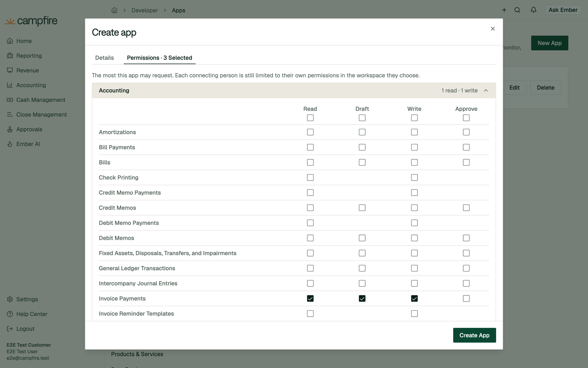The image size is (588, 368).
Task: Enable Write for Credit Memo Payments
Action: click(414, 193)
